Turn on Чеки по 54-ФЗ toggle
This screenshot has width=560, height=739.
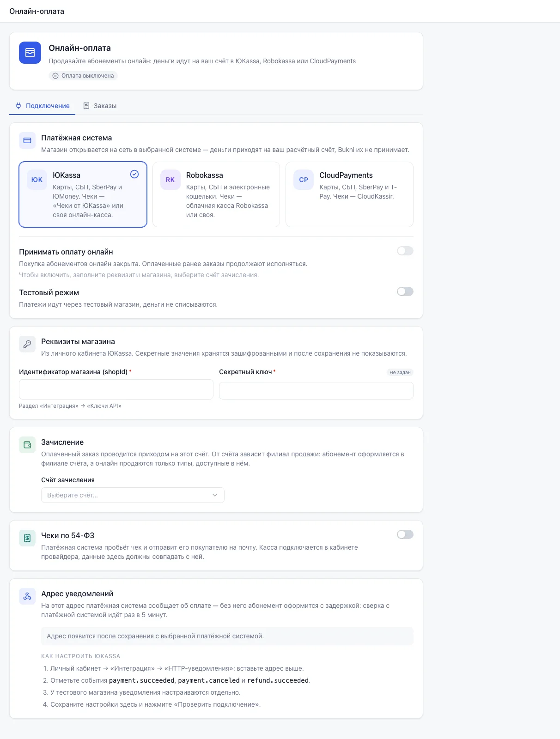point(405,534)
